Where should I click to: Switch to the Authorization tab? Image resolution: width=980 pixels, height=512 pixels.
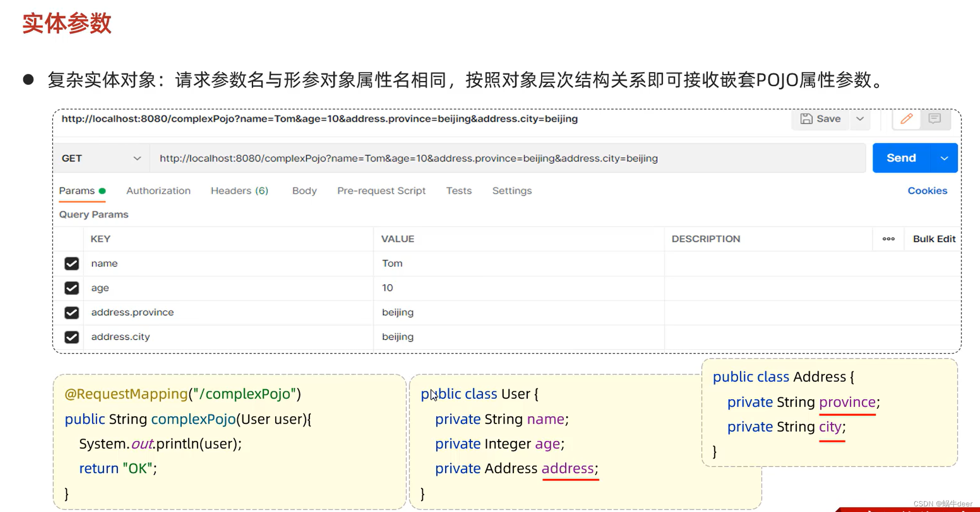[x=158, y=190]
